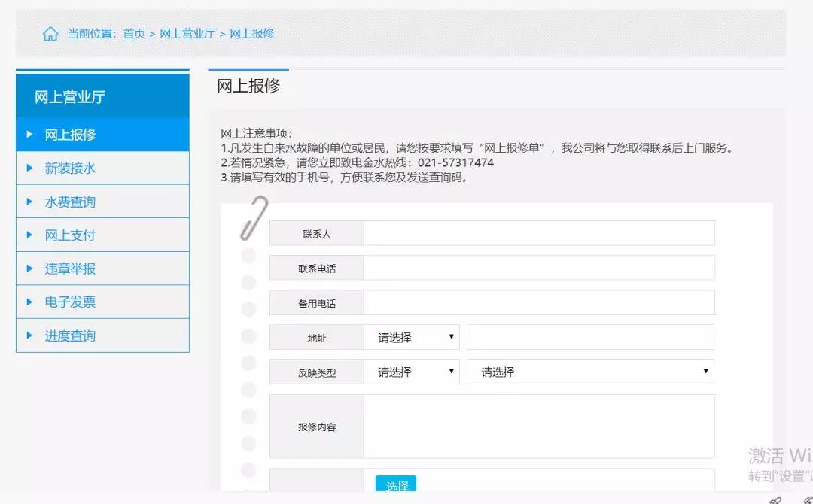Click arrow icon beside 电子发票
Viewport: 813px width, 504px height.
coord(29,302)
